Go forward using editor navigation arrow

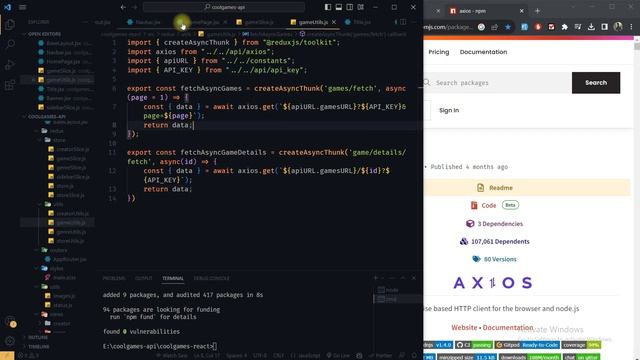pos(135,7)
